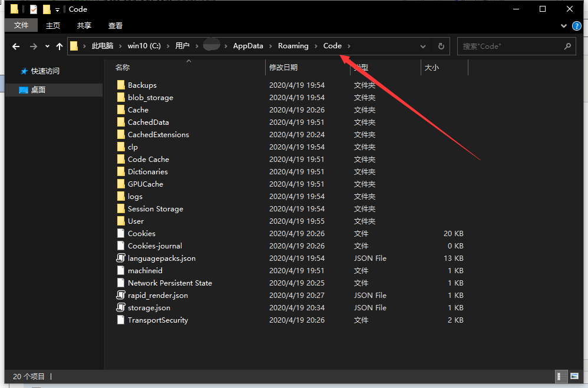The height and width of the screenshot is (388, 588).
Task: Click the Roaming breadcrumb segment
Action: click(x=293, y=46)
